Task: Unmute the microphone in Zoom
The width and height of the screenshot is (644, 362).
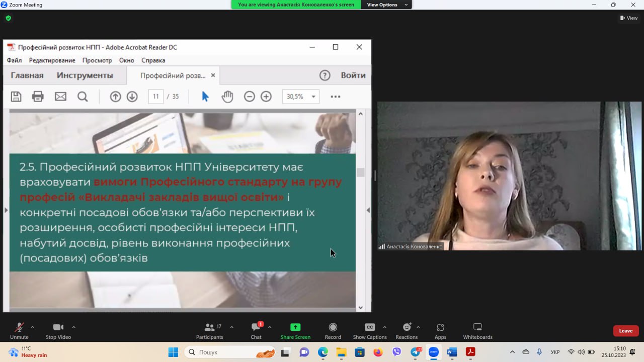Action: 19,331
